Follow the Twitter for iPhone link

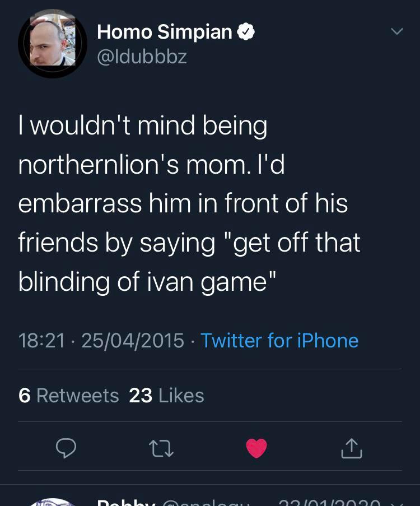pyautogui.click(x=279, y=341)
